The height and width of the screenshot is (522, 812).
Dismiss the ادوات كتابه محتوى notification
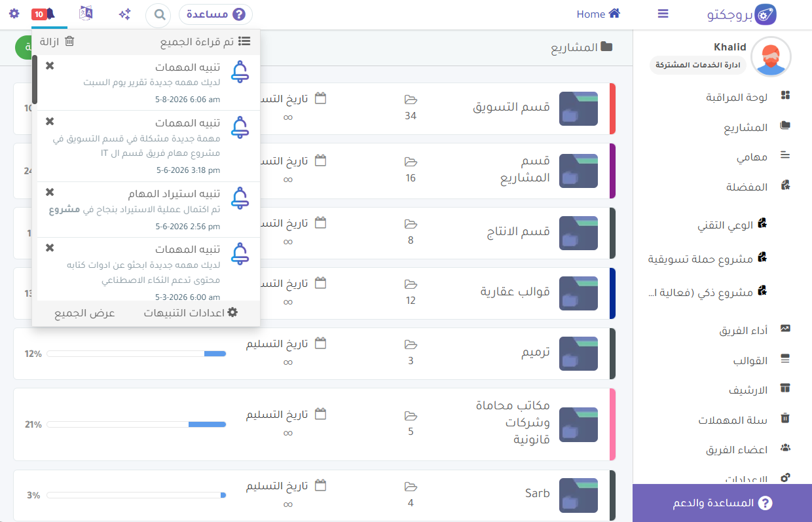pos(50,248)
